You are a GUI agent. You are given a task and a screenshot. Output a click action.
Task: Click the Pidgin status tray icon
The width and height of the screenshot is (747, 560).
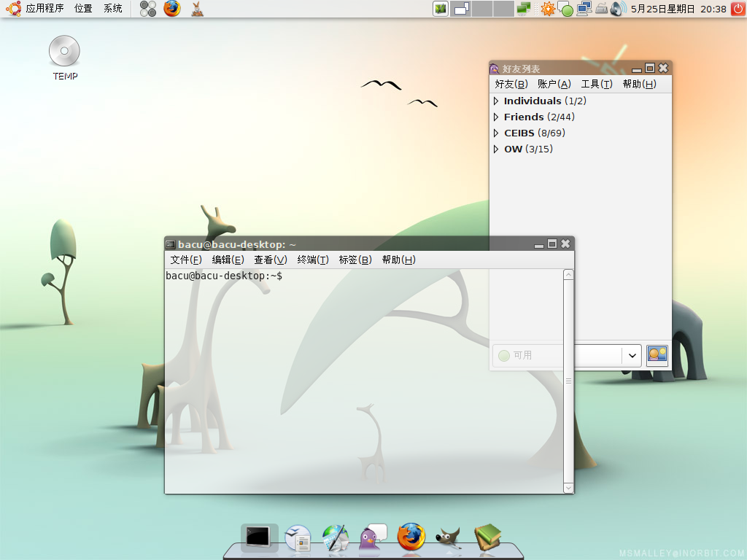pos(565,9)
